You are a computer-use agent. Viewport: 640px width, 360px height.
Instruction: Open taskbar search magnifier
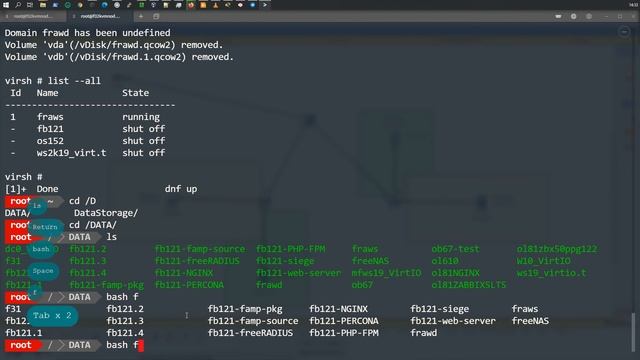coord(18,5)
